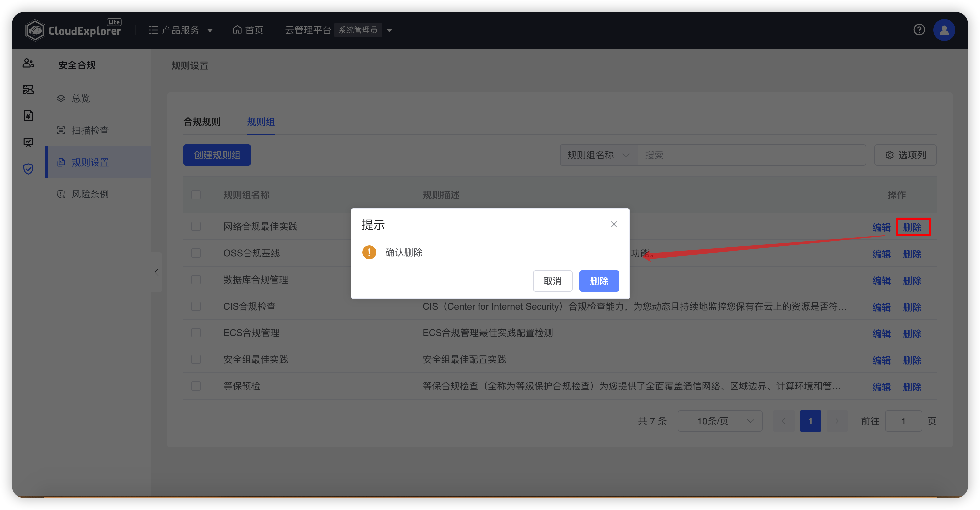Image resolution: width=980 pixels, height=510 pixels.
Task: Expand the 系统管理员 role dropdown arrow
Action: [x=389, y=30]
